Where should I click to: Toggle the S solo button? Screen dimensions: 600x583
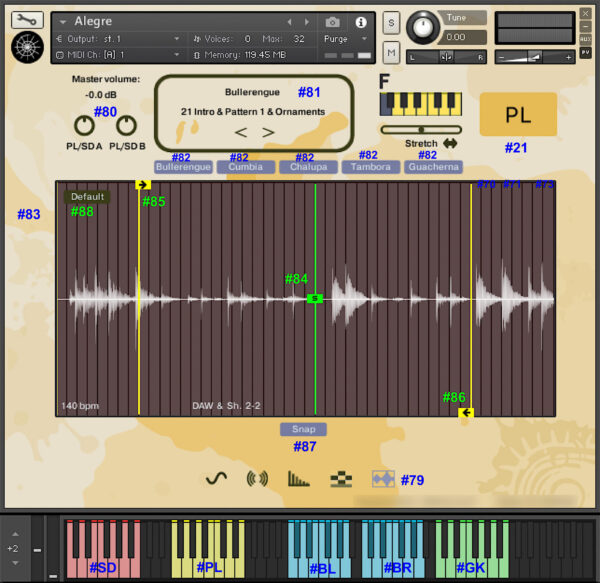[x=391, y=23]
